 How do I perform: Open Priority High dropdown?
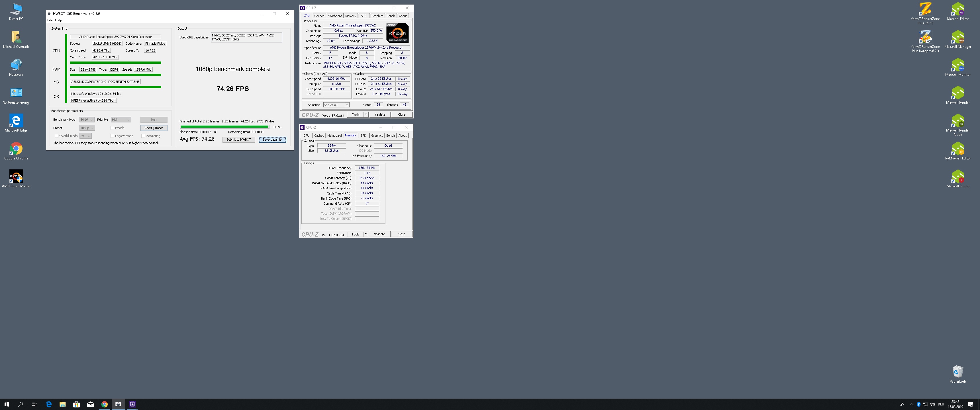click(121, 119)
